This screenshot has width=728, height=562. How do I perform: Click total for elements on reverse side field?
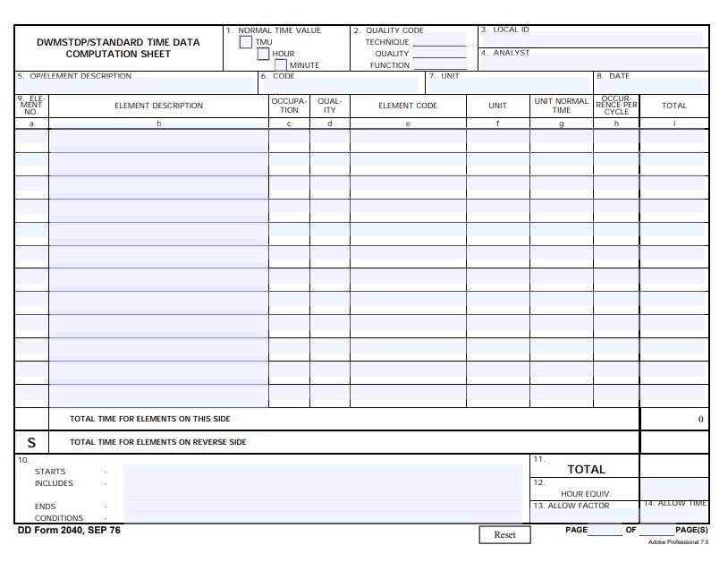[x=674, y=442]
